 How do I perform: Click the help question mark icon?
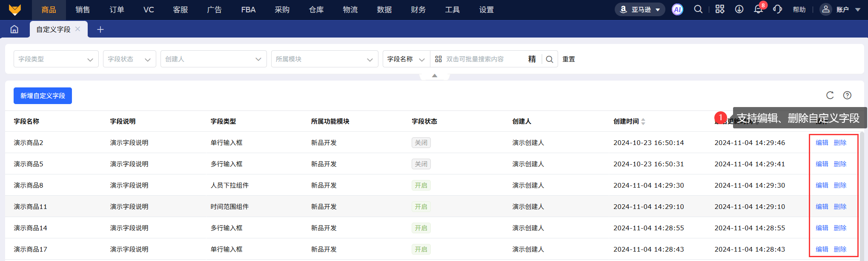848,96
